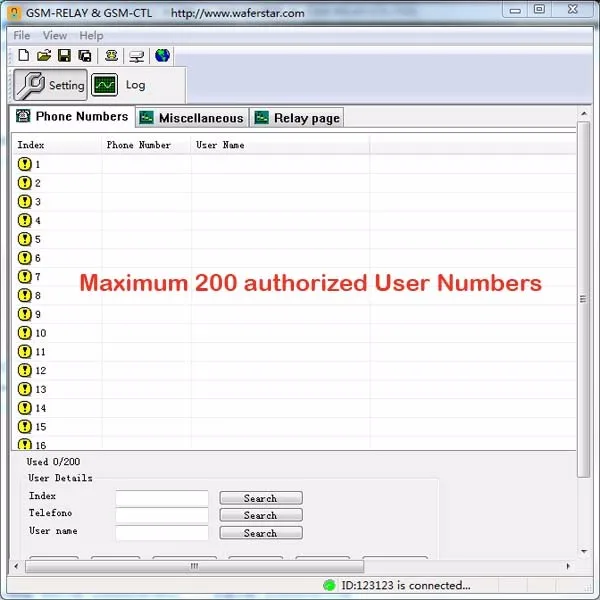
Task: Click the 'Used 0/200' counter text
Action: pyautogui.click(x=53, y=461)
